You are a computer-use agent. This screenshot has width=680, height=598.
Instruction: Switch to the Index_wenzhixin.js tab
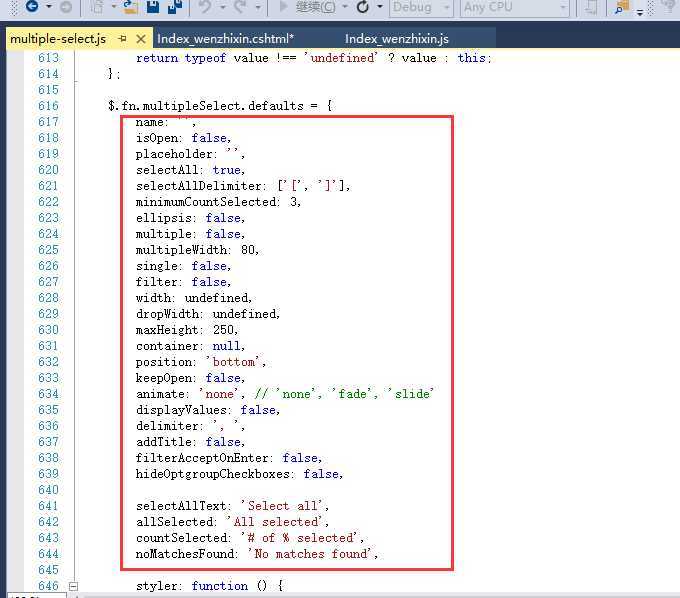(x=397, y=39)
